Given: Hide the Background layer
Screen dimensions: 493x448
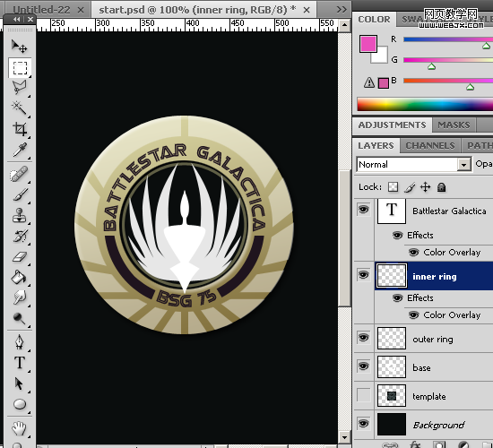Looking at the screenshot, I should pyautogui.click(x=363, y=424).
